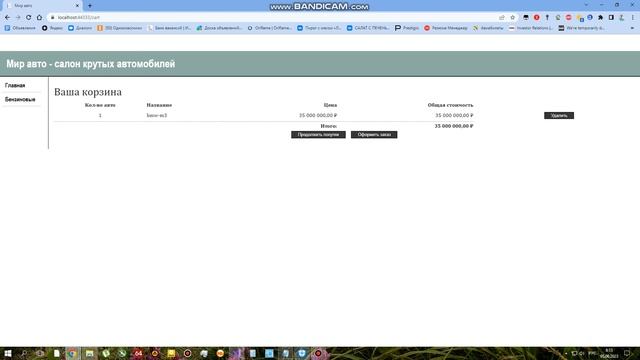Close the Мир авто tab
The image size is (640, 360).
click(x=77, y=6)
